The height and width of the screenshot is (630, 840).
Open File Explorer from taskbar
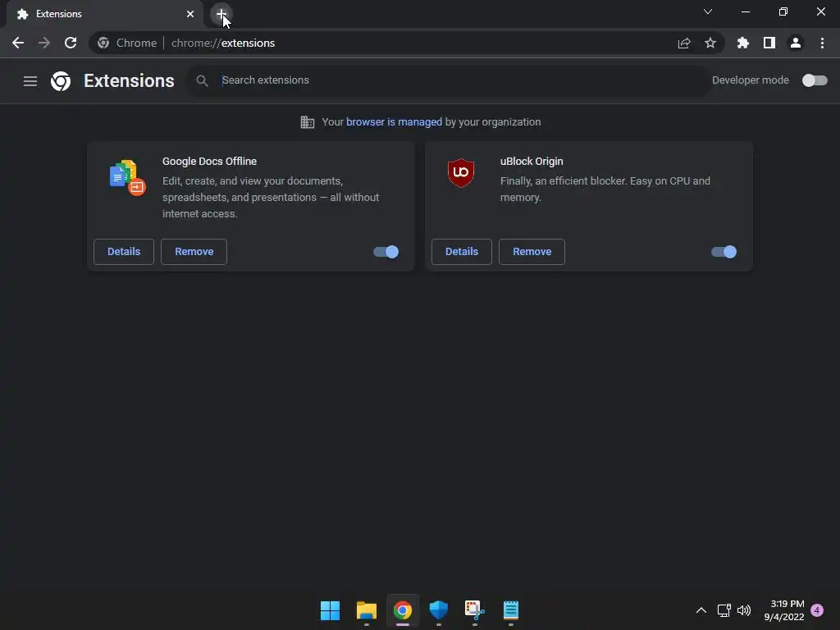coord(367,610)
